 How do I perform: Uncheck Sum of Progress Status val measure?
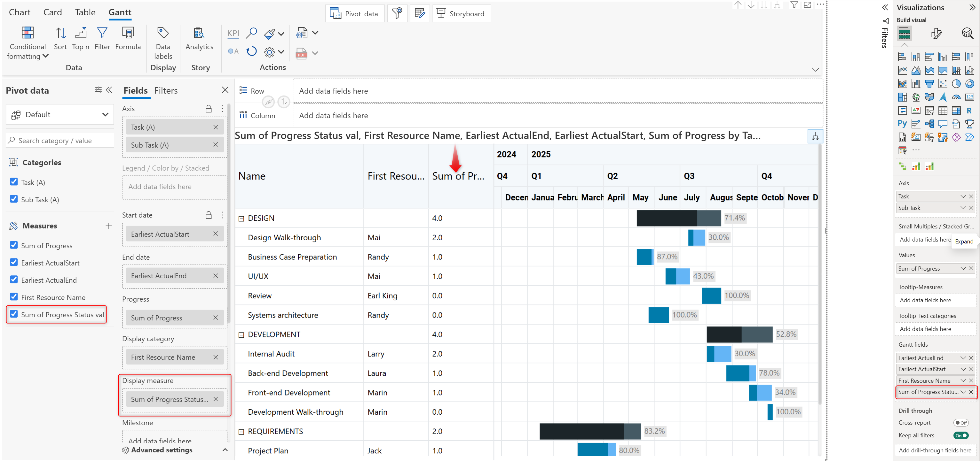point(14,314)
